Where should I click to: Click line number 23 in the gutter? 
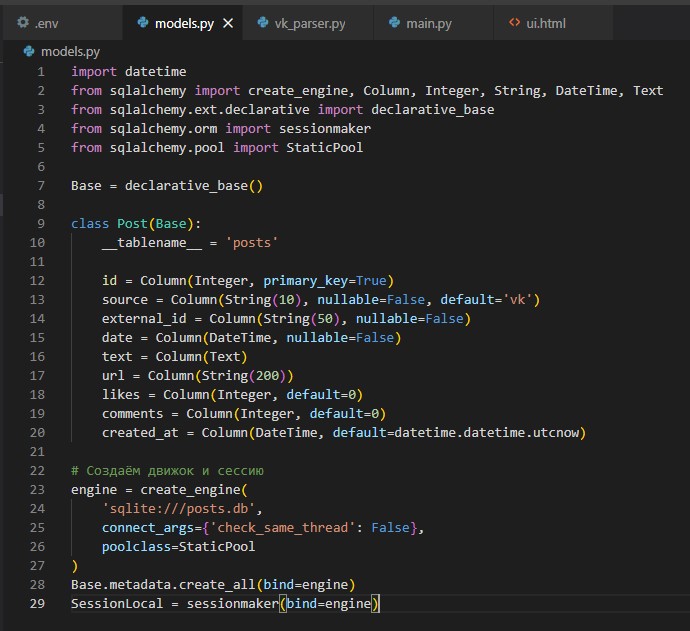[37, 489]
